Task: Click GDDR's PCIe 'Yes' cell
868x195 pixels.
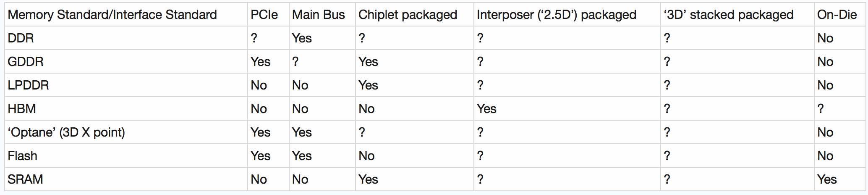Action: pos(260,62)
